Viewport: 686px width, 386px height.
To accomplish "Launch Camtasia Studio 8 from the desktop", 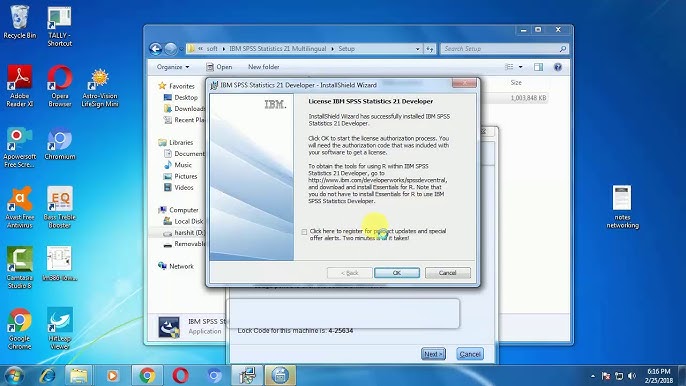I will tap(20, 267).
